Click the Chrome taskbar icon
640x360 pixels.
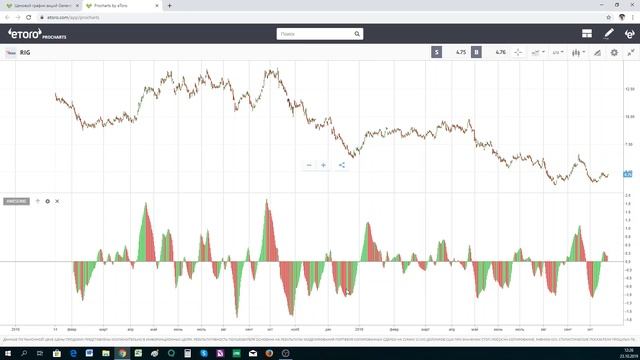pos(122,353)
